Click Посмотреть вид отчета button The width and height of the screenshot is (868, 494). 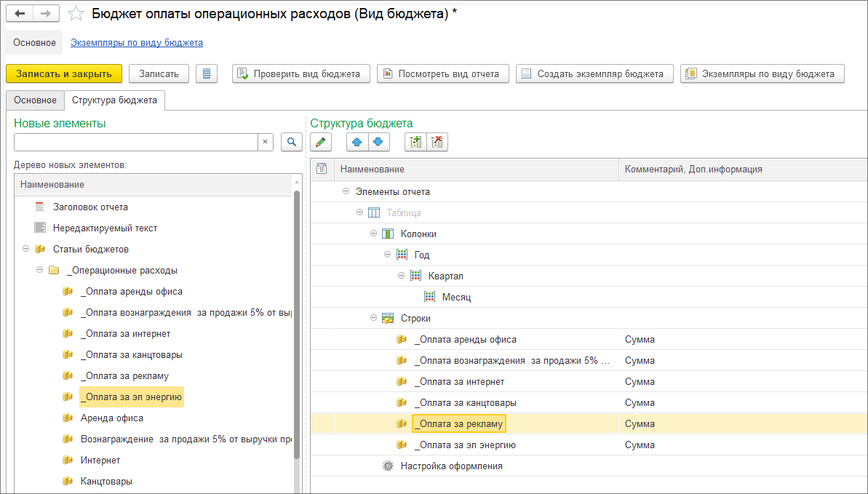[443, 73]
